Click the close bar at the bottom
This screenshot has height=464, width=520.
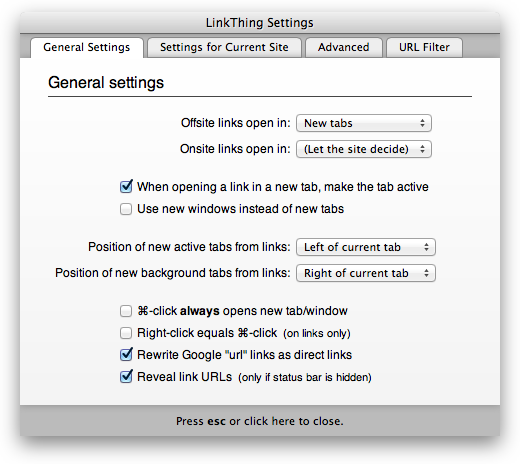click(260, 421)
